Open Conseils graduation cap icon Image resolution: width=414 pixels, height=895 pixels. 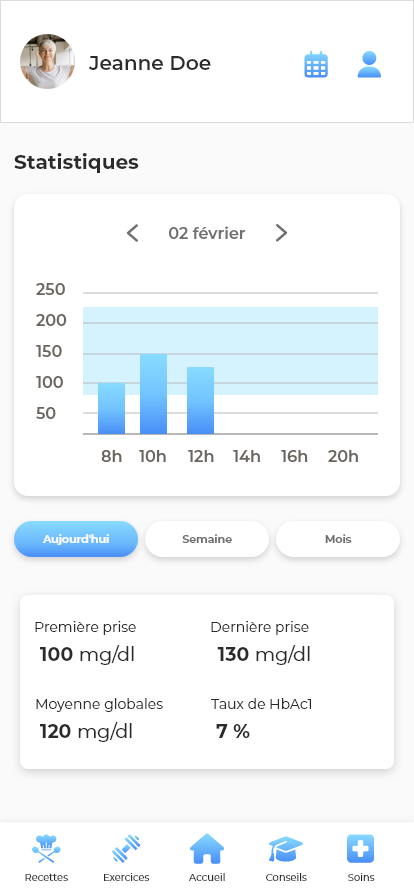286,849
